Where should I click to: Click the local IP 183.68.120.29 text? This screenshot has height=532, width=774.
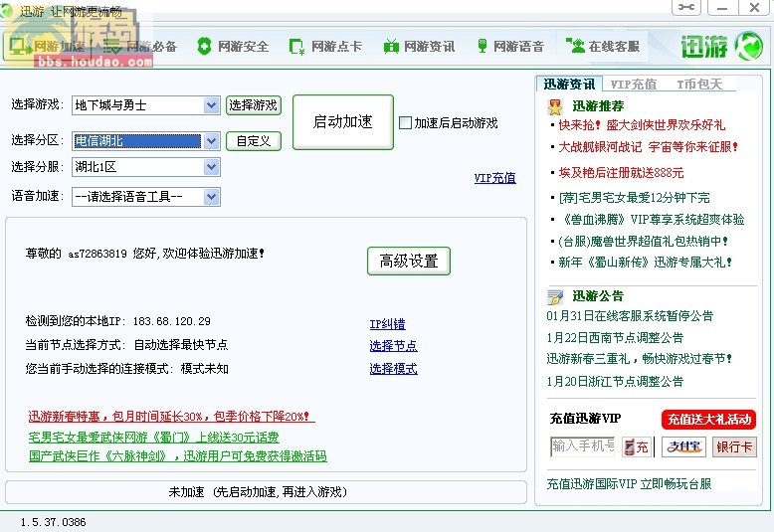click(x=172, y=321)
